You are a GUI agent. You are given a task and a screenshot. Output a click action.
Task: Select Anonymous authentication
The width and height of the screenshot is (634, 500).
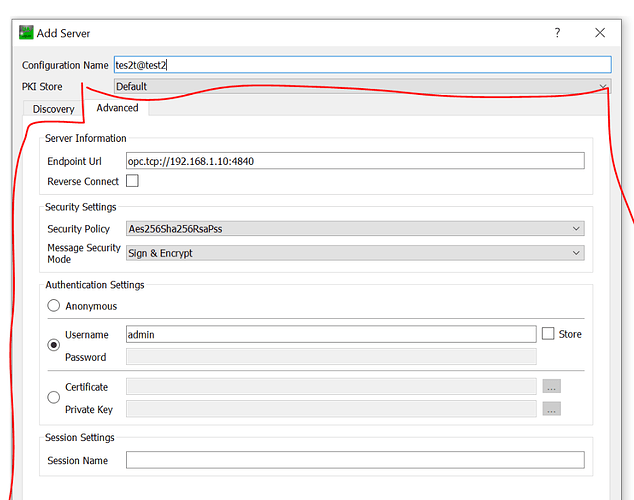point(53,306)
